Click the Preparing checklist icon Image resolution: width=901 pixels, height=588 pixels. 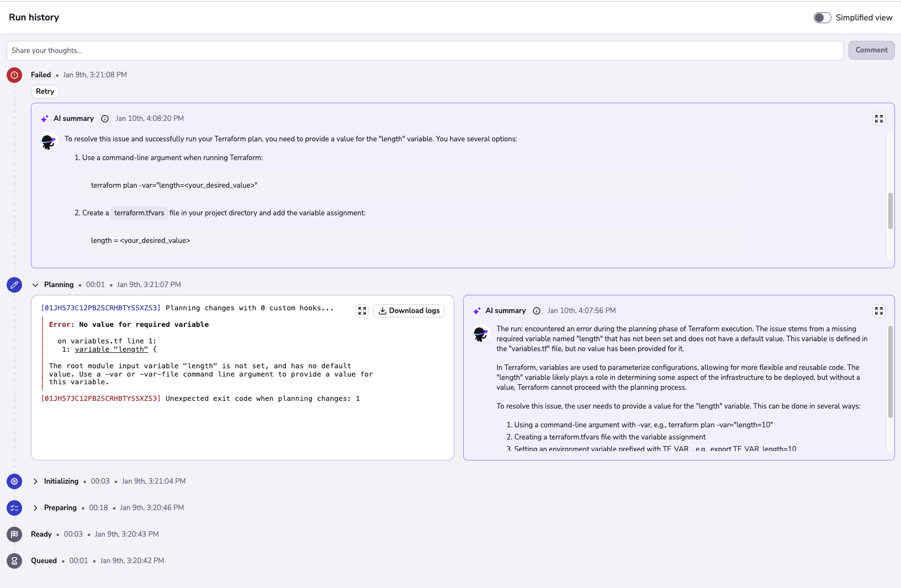pos(14,507)
